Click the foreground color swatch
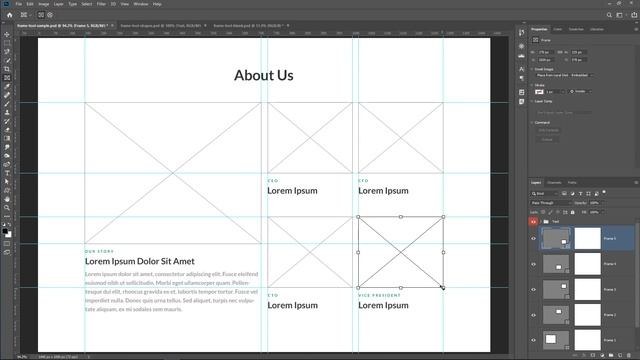 point(5,231)
